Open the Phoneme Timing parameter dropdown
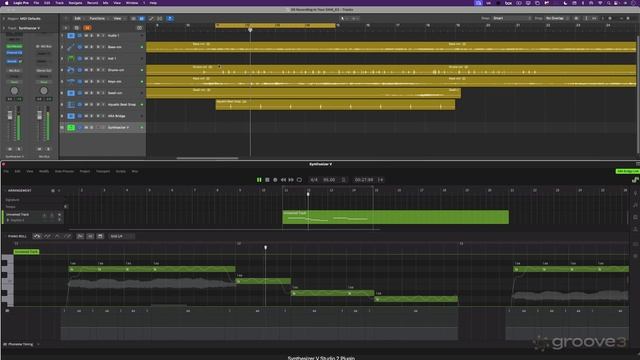This screenshot has width=640, height=360. click(21, 344)
